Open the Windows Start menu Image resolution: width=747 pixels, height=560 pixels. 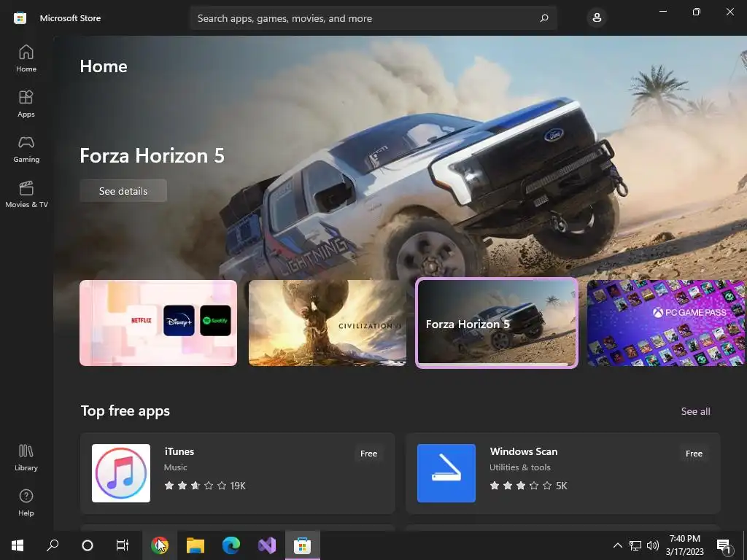18,545
